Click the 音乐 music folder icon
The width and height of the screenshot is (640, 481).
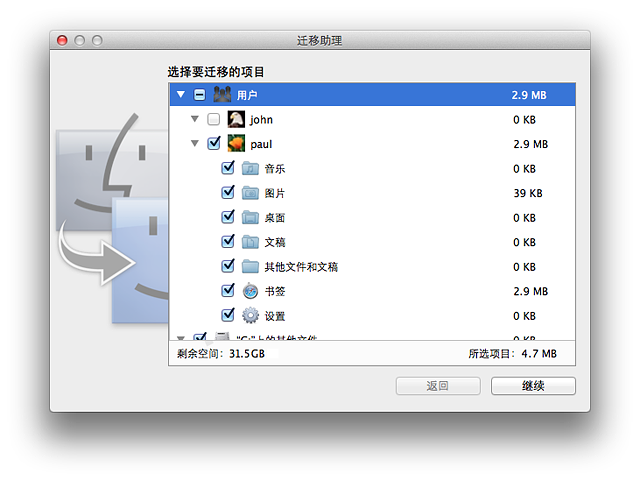coord(250,168)
